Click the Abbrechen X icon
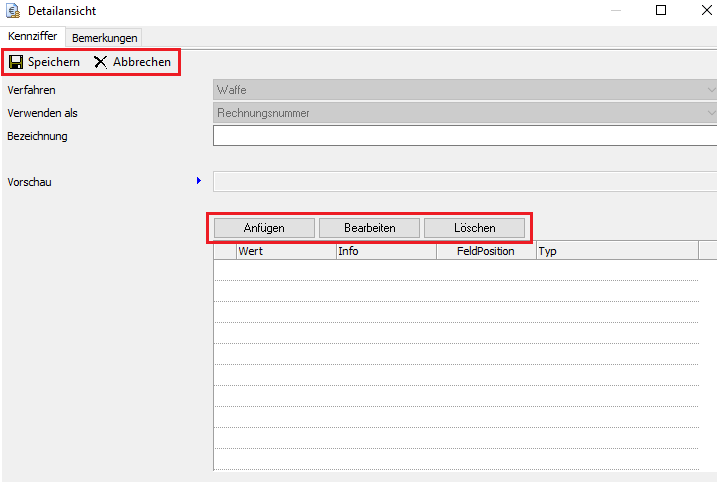Image resolution: width=717 pixels, height=482 pixels. click(x=100, y=62)
